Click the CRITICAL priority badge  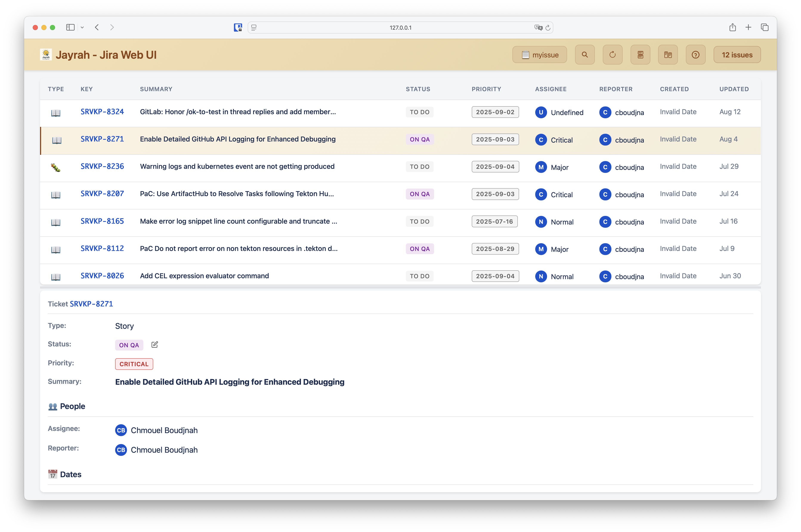point(134,364)
